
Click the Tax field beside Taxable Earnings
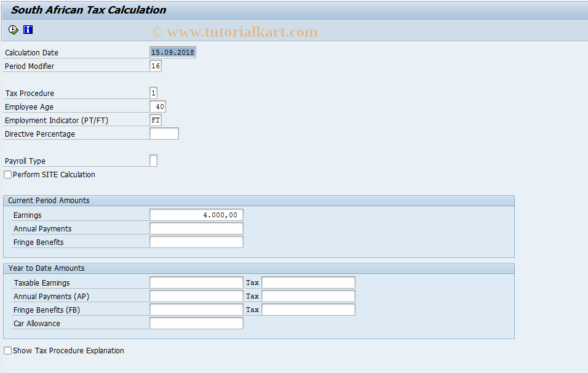[x=308, y=283]
